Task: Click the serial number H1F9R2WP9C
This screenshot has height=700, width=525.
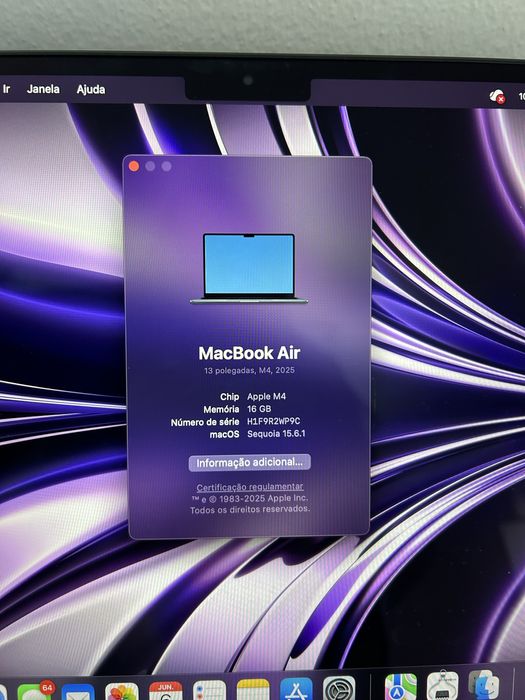Action: (274, 421)
